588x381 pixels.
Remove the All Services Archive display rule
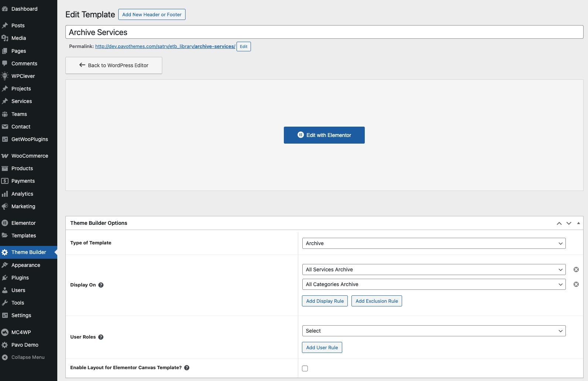576,270
